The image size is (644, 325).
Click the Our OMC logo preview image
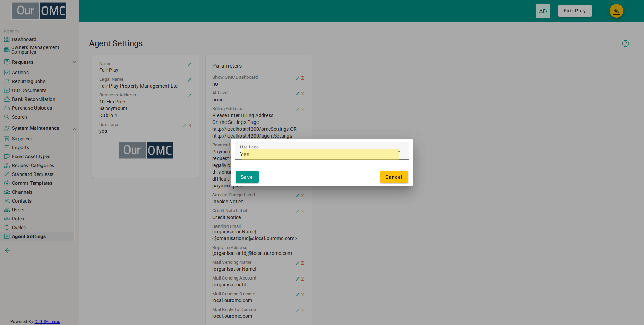point(146,151)
